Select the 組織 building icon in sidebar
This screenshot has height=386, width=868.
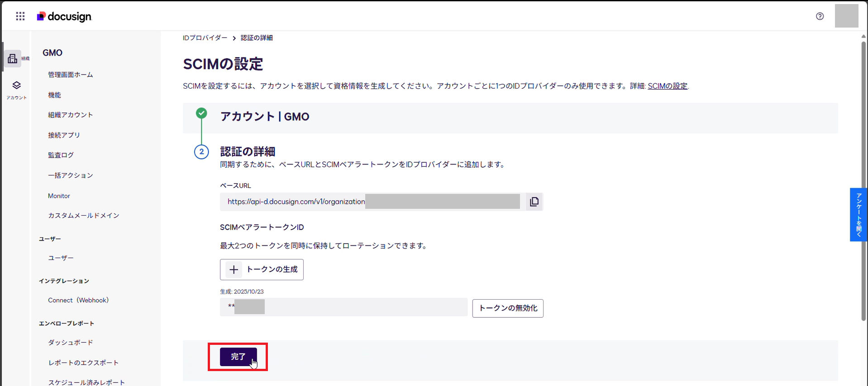coord(13,59)
